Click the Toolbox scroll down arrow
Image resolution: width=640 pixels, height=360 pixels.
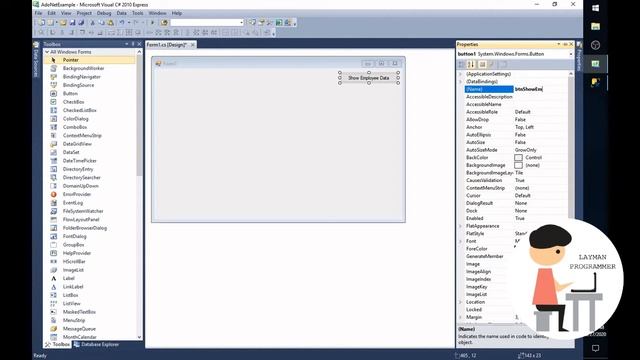139,337
